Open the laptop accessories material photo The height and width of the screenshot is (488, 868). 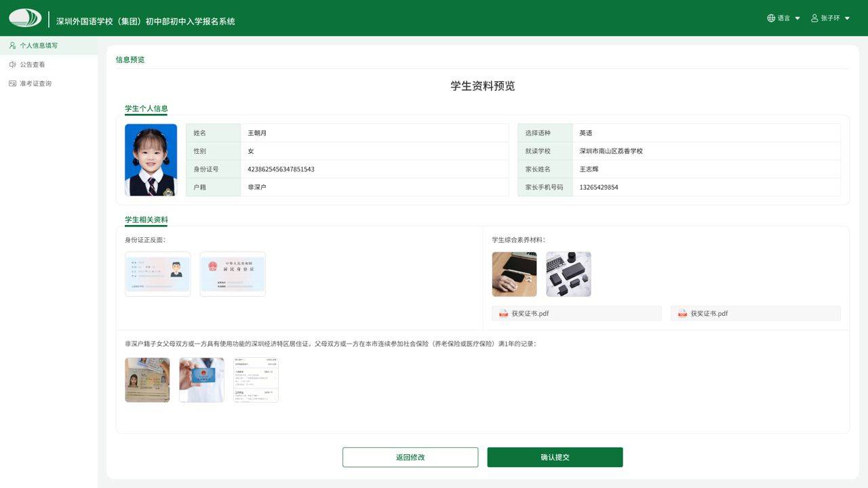(568, 274)
